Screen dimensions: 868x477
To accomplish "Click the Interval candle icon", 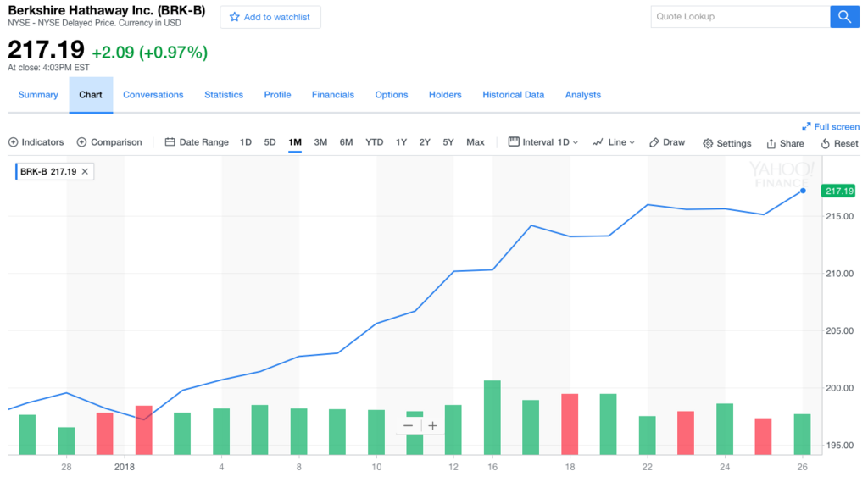I will tap(514, 141).
